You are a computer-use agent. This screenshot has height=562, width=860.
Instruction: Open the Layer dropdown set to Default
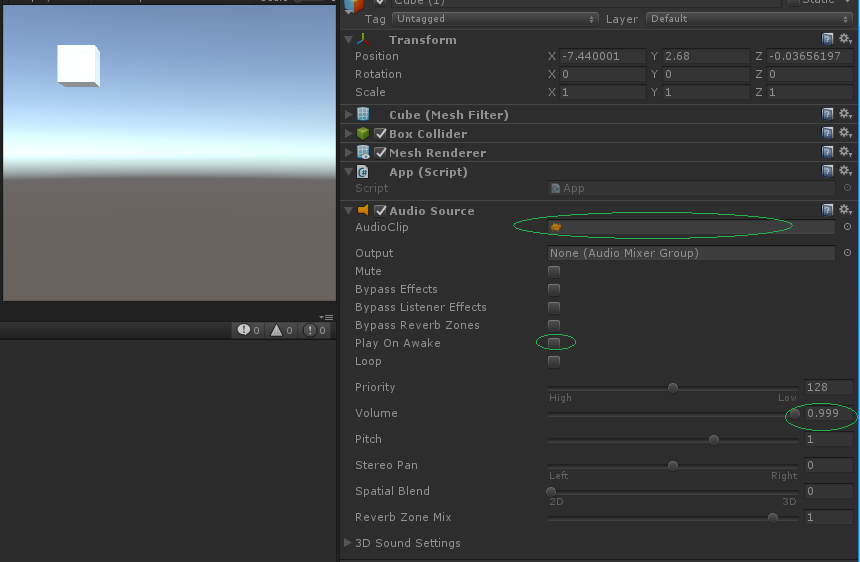[750, 19]
